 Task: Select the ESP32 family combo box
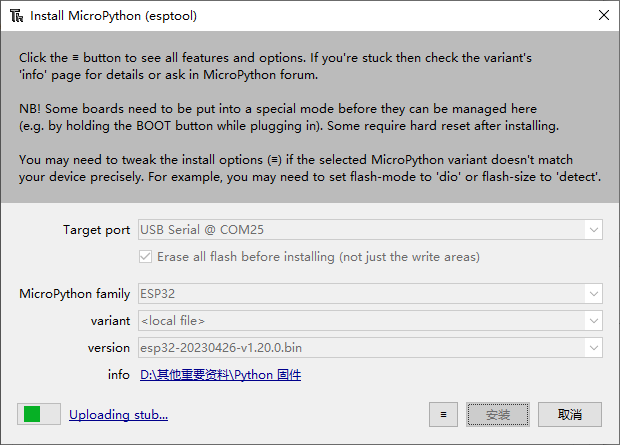click(370, 294)
